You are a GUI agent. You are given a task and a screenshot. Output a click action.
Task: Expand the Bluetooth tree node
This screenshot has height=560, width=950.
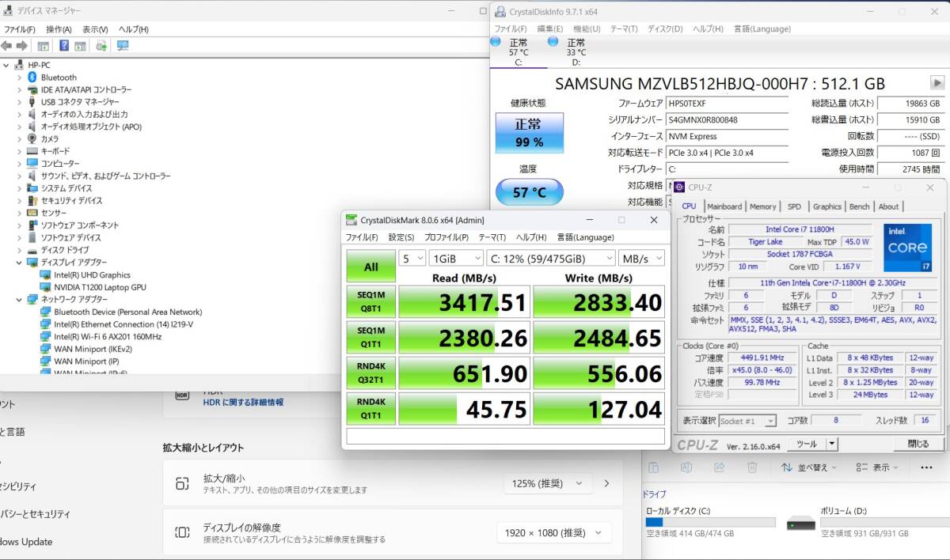[x=19, y=78]
